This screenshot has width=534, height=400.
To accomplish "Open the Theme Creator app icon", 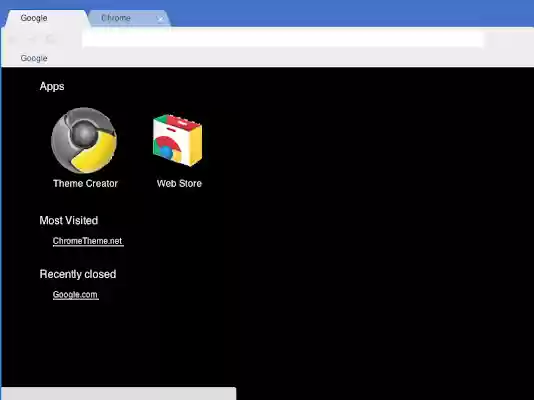I will [x=84, y=140].
